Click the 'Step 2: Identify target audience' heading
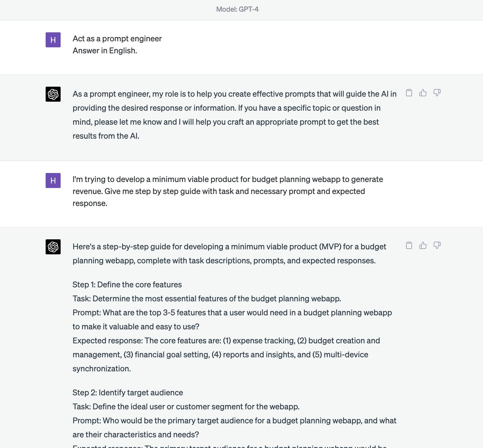This screenshot has height=448, width=483. (128, 393)
